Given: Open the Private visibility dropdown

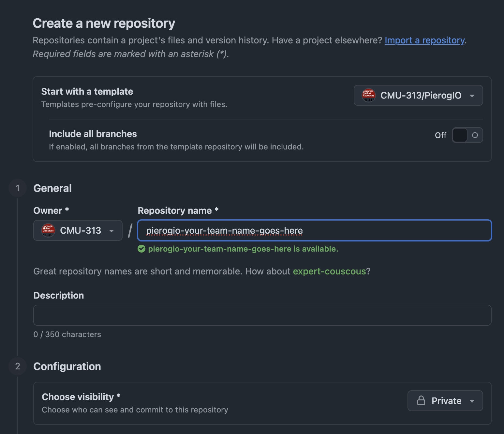Looking at the screenshot, I should pyautogui.click(x=445, y=401).
